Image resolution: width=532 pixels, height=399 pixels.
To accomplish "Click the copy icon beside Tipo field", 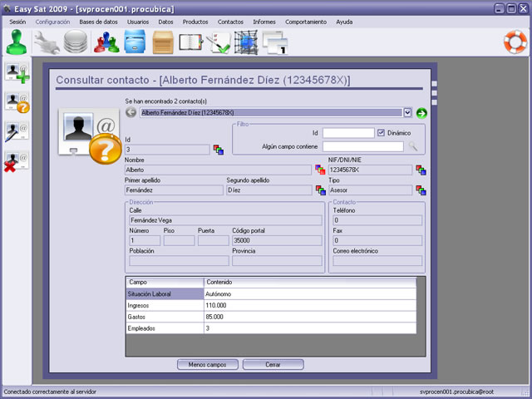I will click(421, 190).
